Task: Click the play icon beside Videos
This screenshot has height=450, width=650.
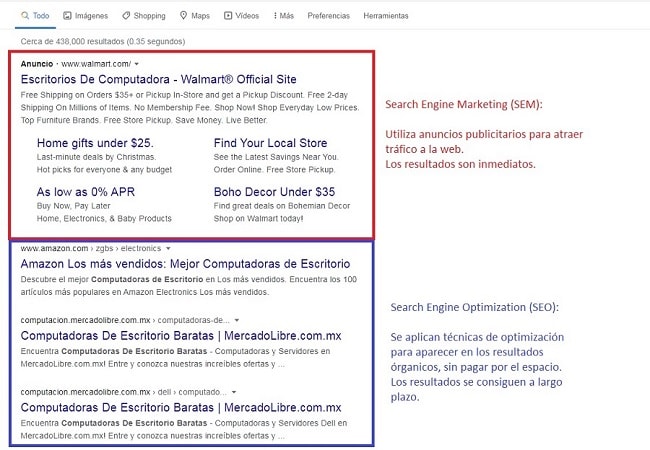Action: (228, 16)
